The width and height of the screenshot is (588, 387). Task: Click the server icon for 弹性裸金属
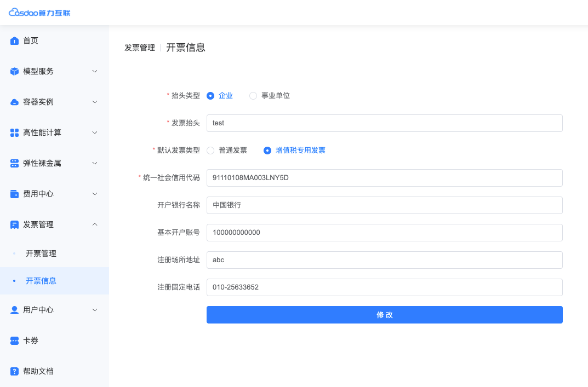(14, 163)
